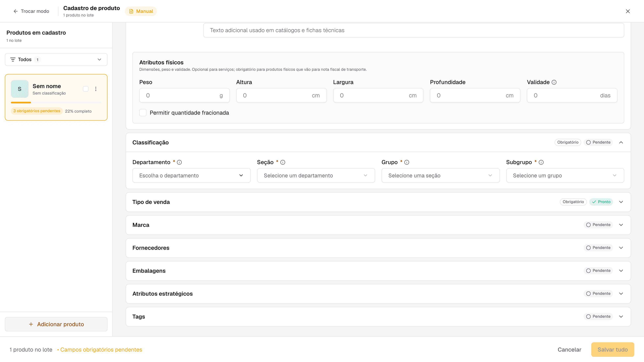Screen dimensions: 644x362
Task: Click the Adicionar produto button
Action: tap(56, 324)
